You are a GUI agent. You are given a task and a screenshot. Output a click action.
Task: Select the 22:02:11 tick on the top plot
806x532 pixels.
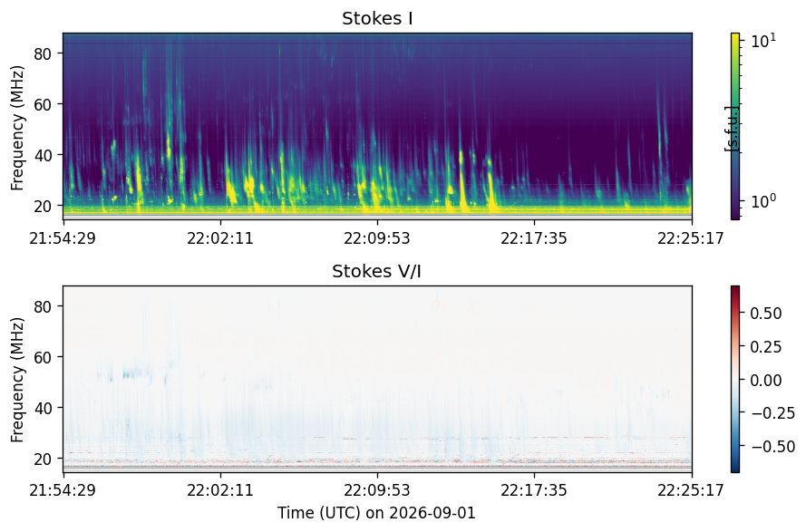(x=220, y=238)
